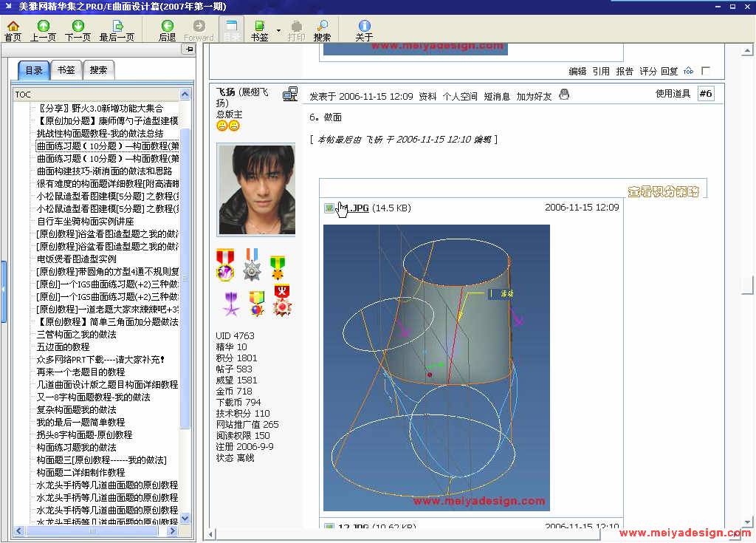The height and width of the screenshot is (543, 756).
Task: Click the 个人空间 link in post header
Action: (x=460, y=96)
